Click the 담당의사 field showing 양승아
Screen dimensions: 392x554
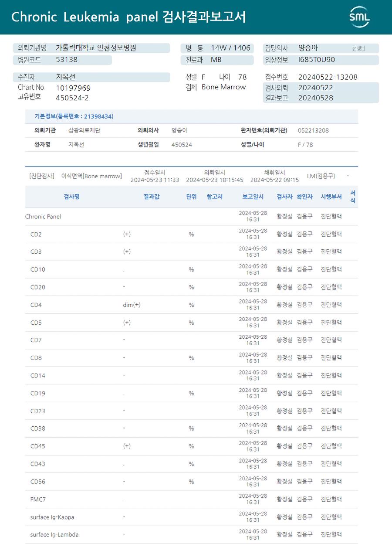[308, 48]
